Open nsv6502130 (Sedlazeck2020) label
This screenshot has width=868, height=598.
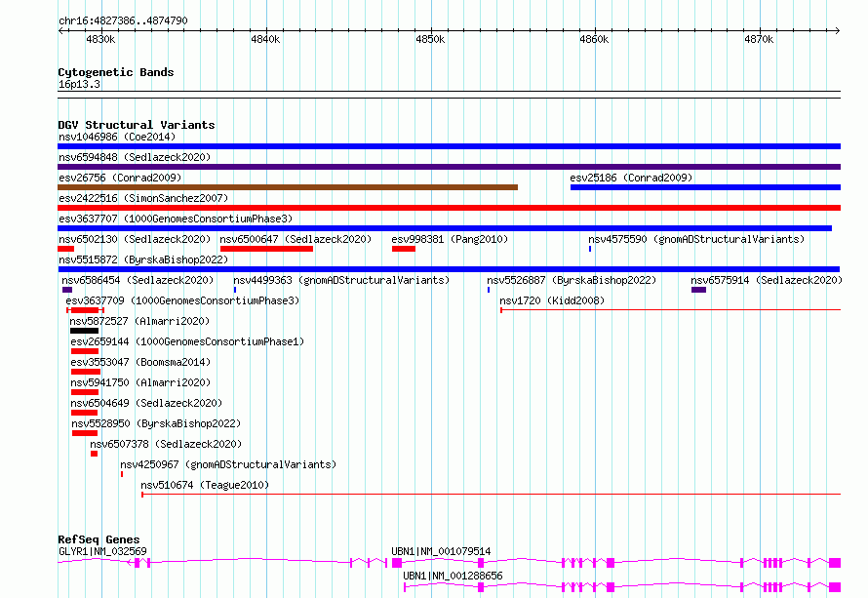pos(135,239)
